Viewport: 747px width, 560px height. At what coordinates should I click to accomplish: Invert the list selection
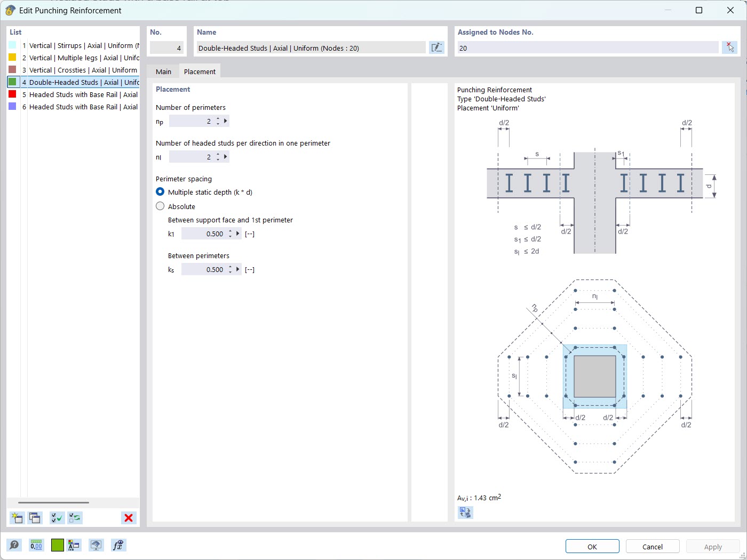point(75,518)
